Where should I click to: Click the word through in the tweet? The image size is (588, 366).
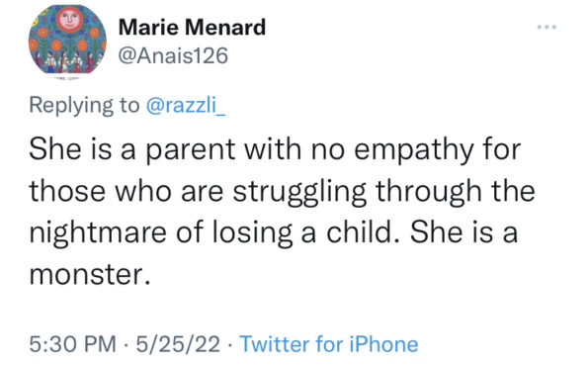(429, 192)
